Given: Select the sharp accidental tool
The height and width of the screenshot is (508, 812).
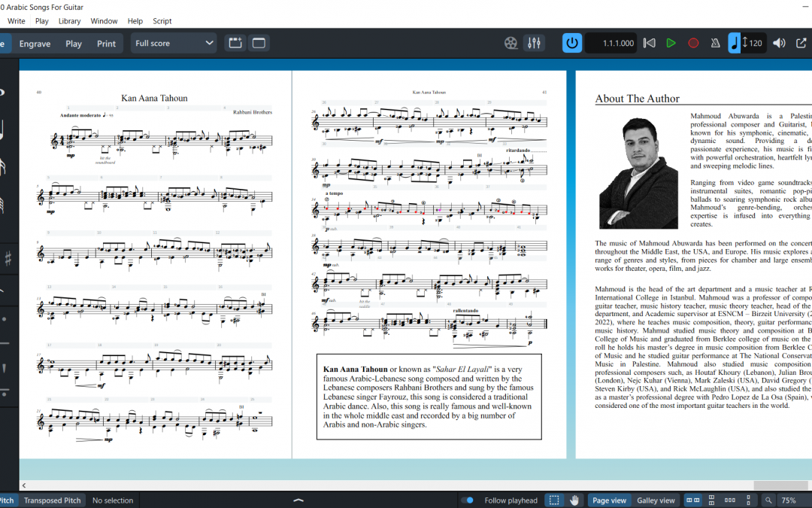Looking at the screenshot, I should [x=8, y=257].
